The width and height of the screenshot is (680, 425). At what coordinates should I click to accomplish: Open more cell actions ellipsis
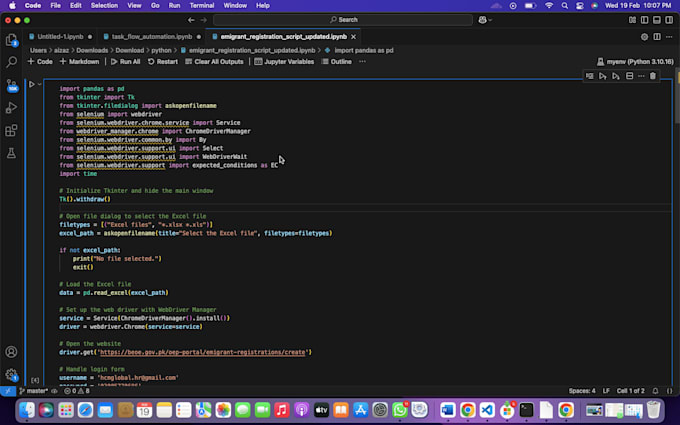(x=641, y=76)
